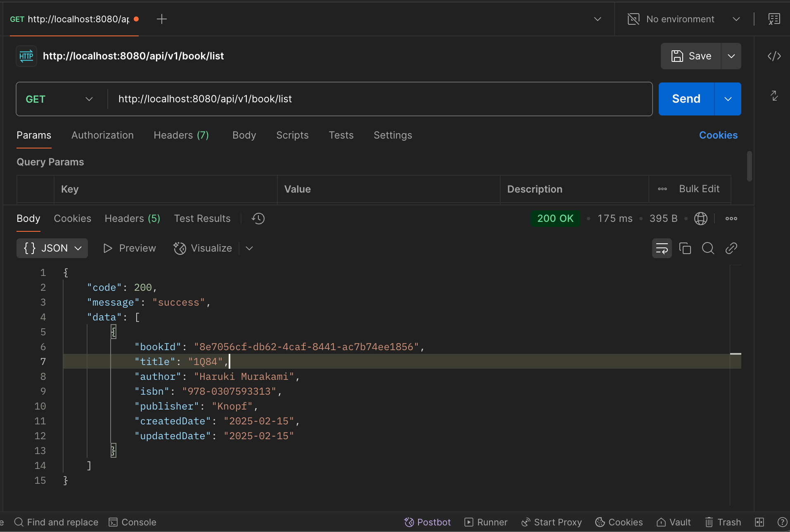Image resolution: width=790 pixels, height=532 pixels.
Task: Click the isbn value "978-0307593313"
Action: (x=229, y=391)
